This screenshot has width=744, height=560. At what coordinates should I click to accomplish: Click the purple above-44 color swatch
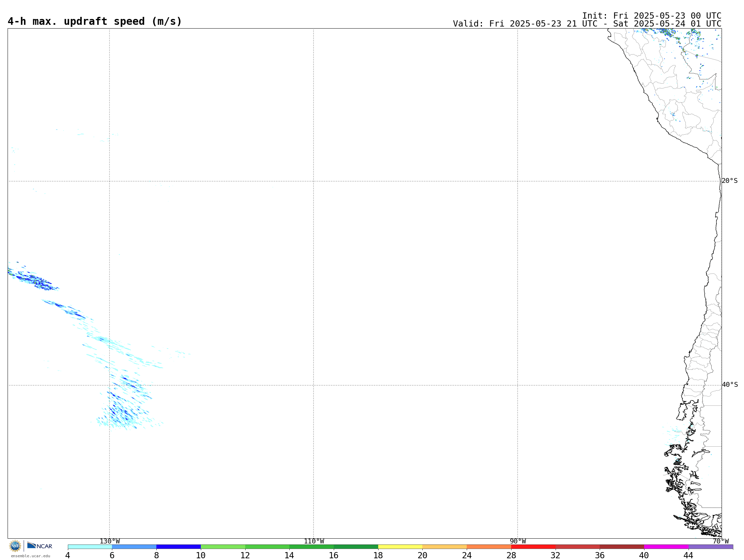[x=711, y=547]
